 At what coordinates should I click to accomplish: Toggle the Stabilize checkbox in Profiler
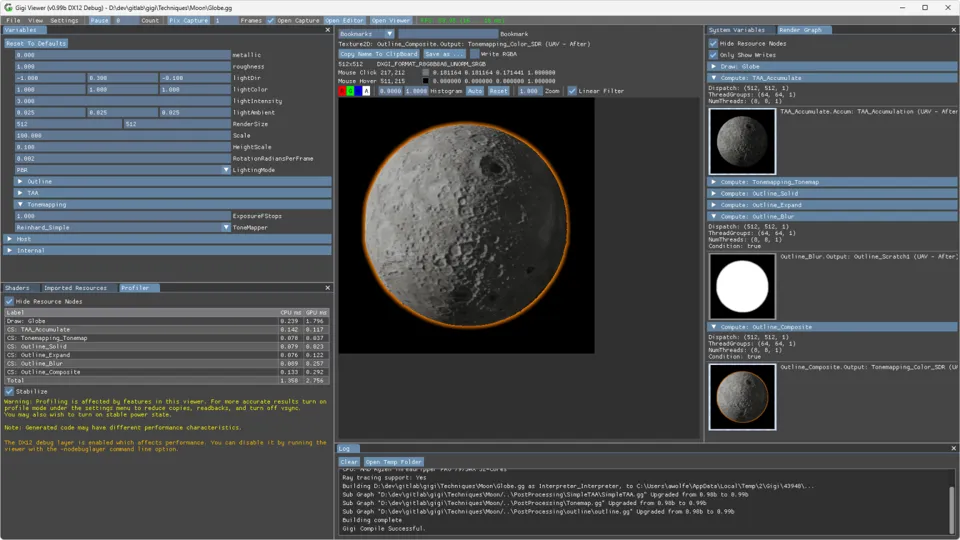point(10,391)
